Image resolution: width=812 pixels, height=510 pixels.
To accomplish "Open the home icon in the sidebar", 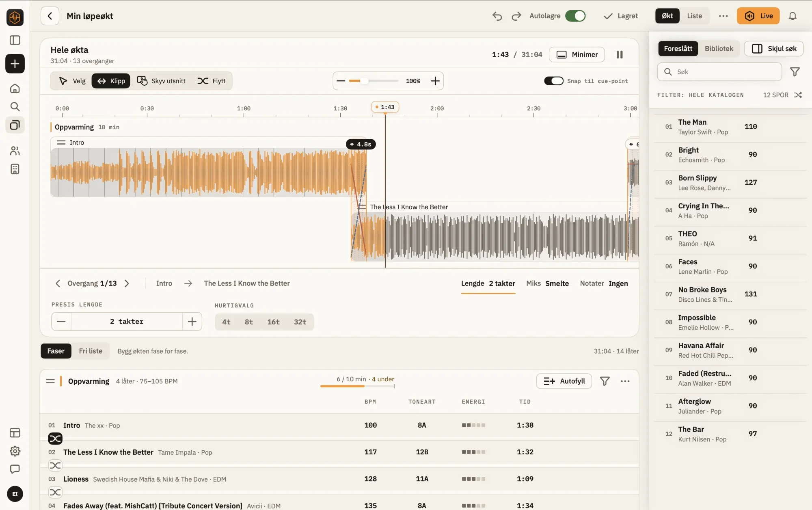I will [x=15, y=89].
